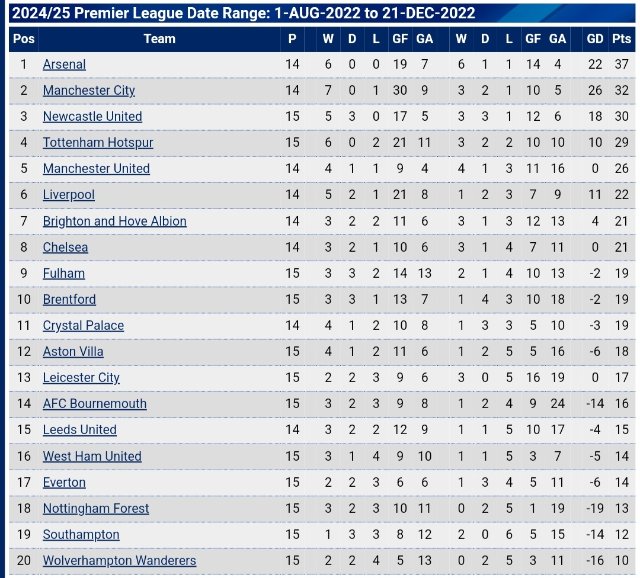
Task: Open the Arsenal team link
Action: [x=64, y=64]
